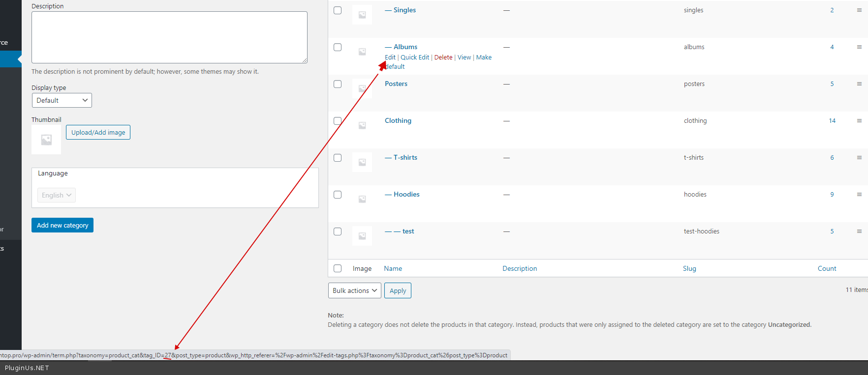Viewport: 868px width, 375px height.
Task: Click the Thumbnail placeholder image in the form
Action: tap(46, 140)
